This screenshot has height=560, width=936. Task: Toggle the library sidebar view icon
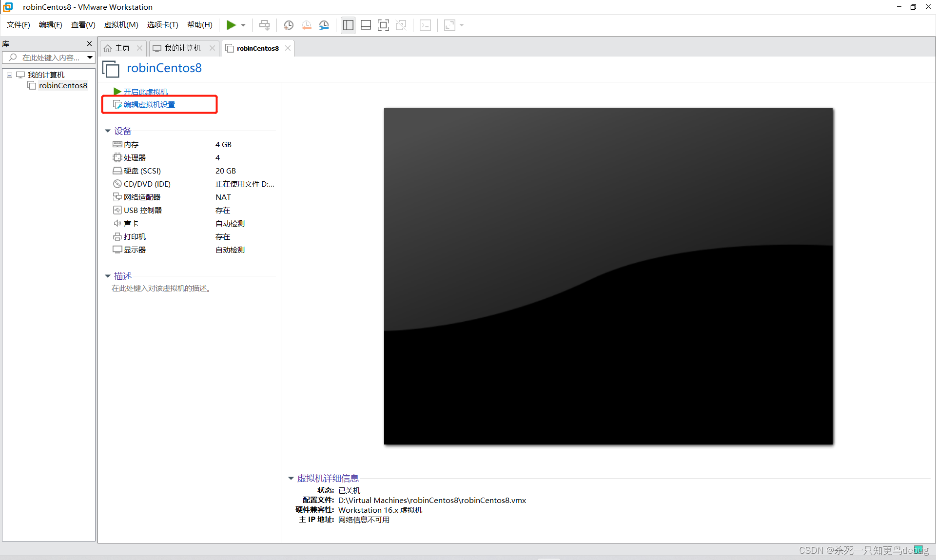click(348, 25)
